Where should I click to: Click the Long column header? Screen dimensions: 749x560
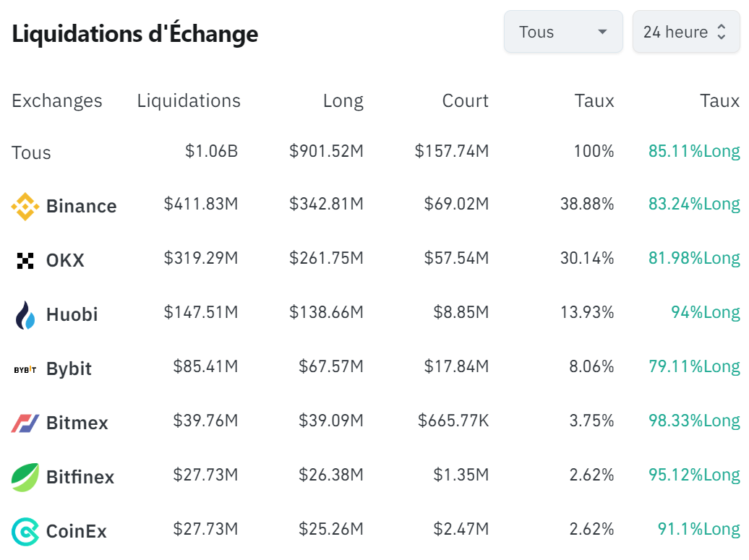[343, 101]
